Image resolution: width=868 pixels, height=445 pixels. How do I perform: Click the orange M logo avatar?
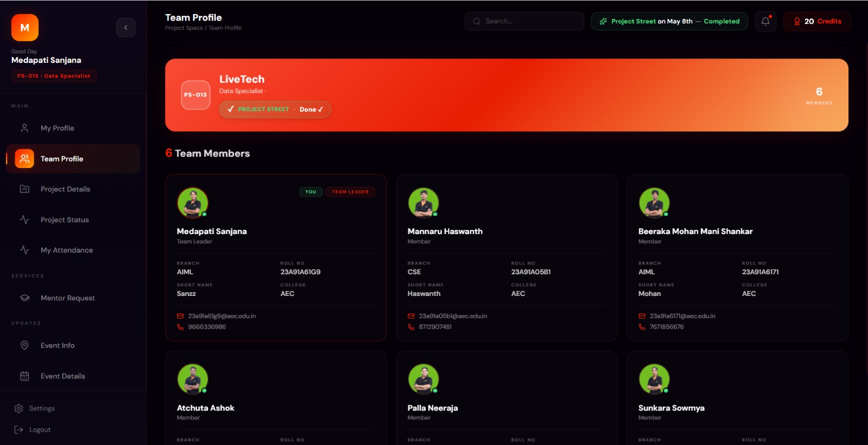tap(25, 28)
